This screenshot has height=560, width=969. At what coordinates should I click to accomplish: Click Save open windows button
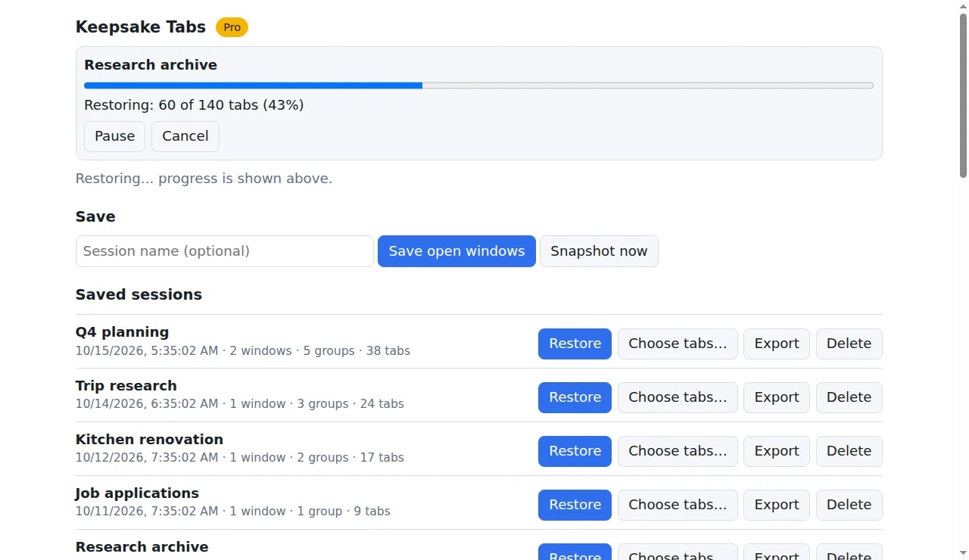(x=456, y=251)
